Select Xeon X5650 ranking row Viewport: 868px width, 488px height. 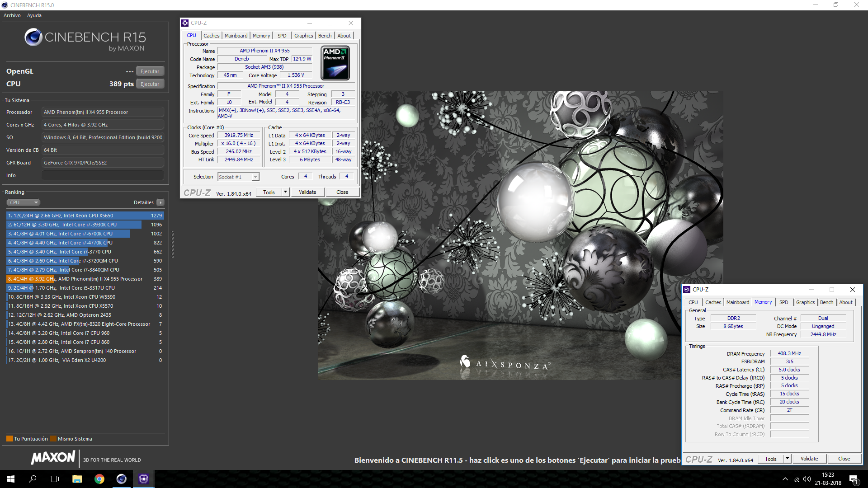85,216
